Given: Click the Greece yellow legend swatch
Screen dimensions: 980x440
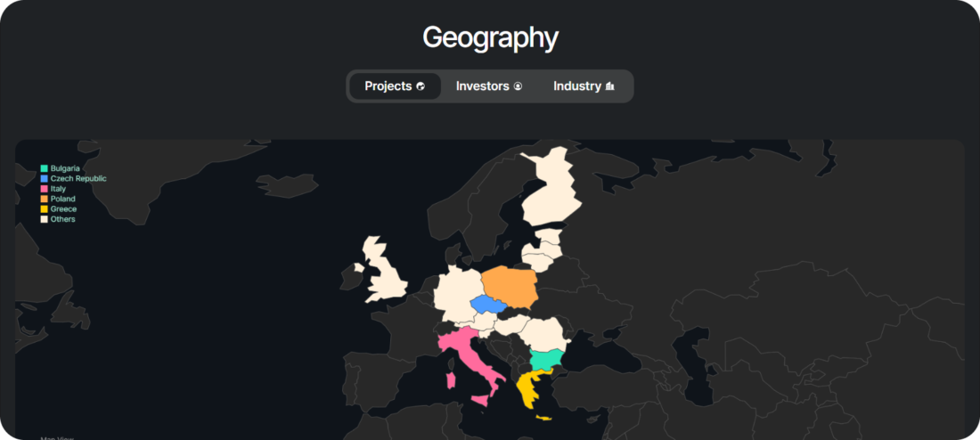Looking at the screenshot, I should click(x=44, y=209).
